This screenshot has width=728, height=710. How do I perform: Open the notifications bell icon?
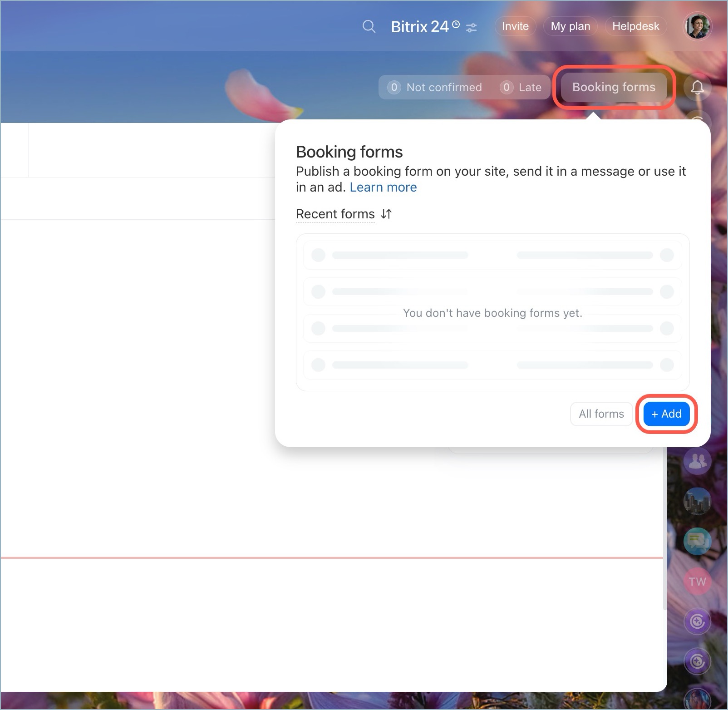(697, 87)
